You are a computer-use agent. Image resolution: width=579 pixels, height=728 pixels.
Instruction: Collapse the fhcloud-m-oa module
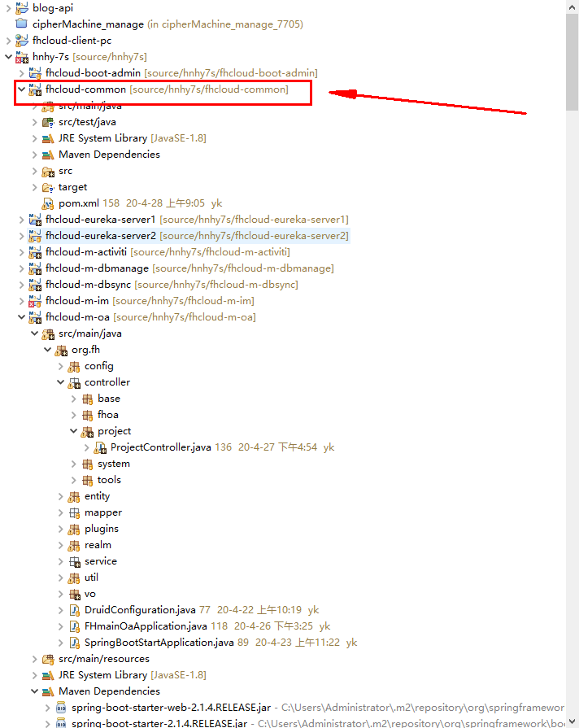[21, 317]
